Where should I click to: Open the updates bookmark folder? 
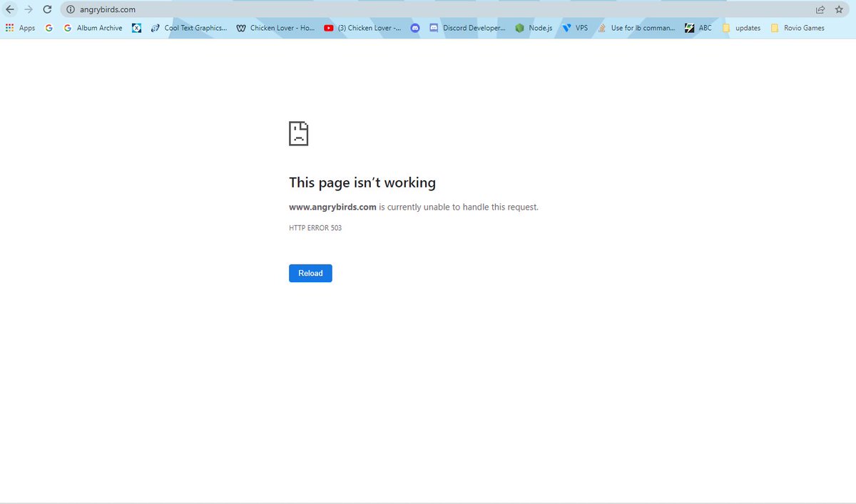click(x=741, y=28)
